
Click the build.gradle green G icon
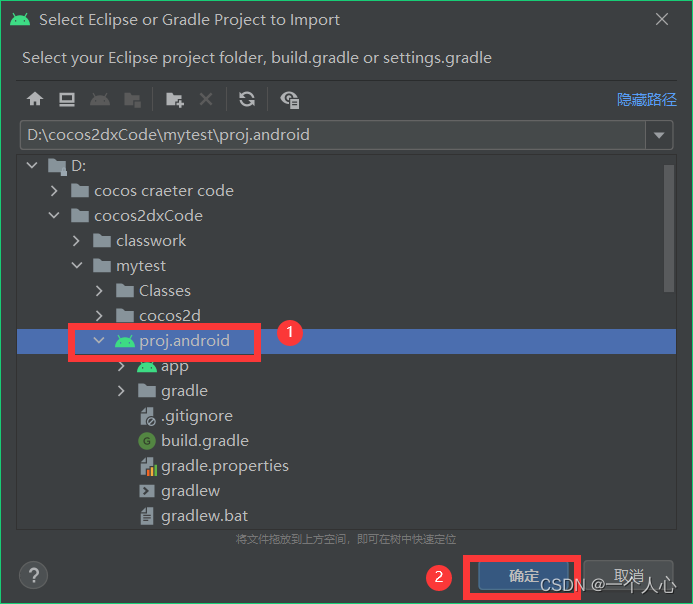click(147, 441)
